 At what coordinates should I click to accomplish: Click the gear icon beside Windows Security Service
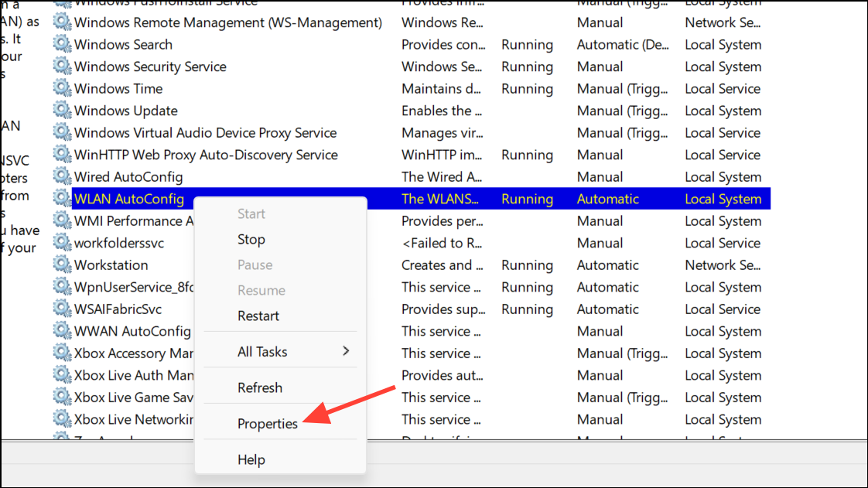click(62, 67)
